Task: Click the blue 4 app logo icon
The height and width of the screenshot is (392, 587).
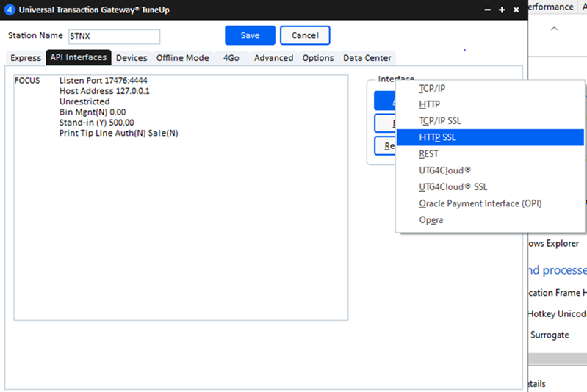Action: (10, 10)
